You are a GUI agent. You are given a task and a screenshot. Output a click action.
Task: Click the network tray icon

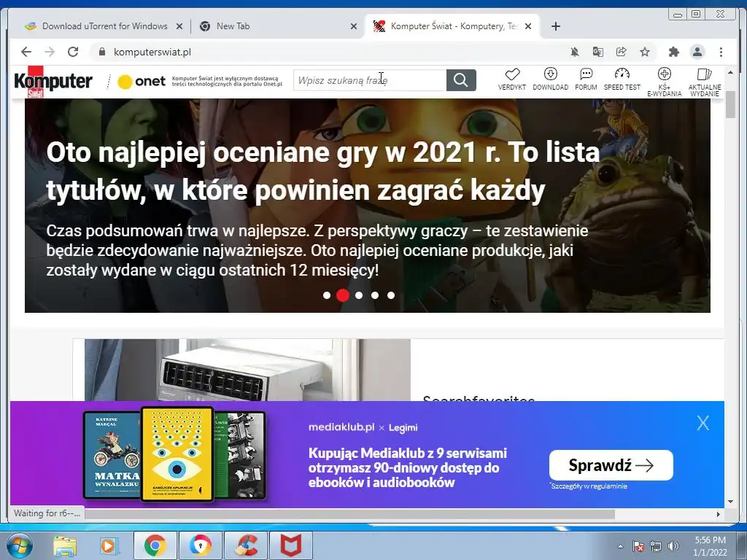coord(656,546)
